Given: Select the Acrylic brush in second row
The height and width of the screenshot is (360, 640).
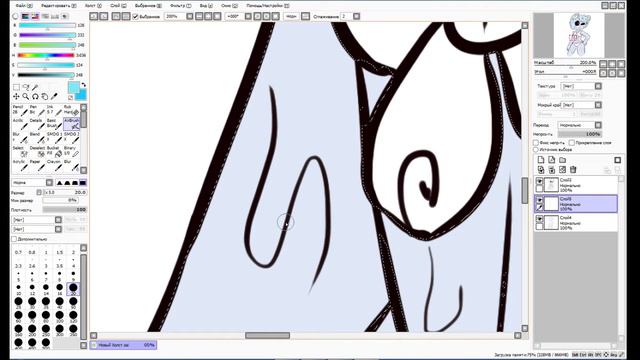Looking at the screenshot, I should pos(20,124).
